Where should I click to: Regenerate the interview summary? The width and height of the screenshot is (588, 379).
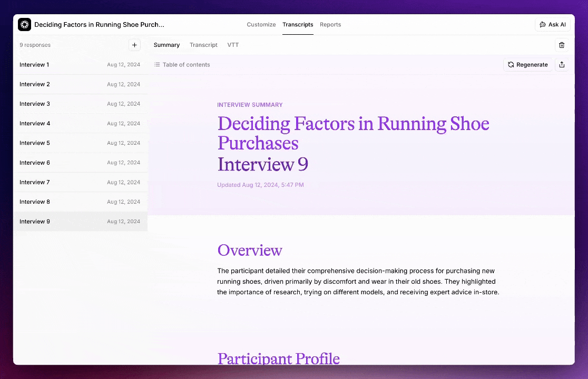point(527,65)
